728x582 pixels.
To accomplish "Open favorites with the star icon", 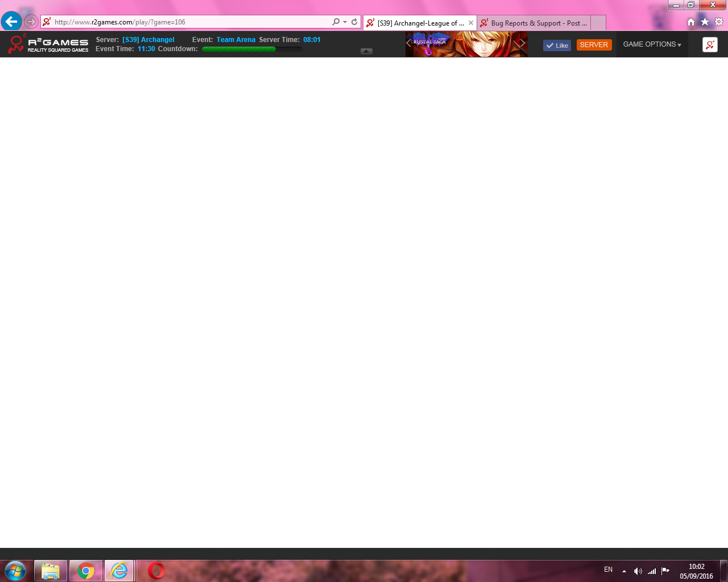I will (705, 22).
